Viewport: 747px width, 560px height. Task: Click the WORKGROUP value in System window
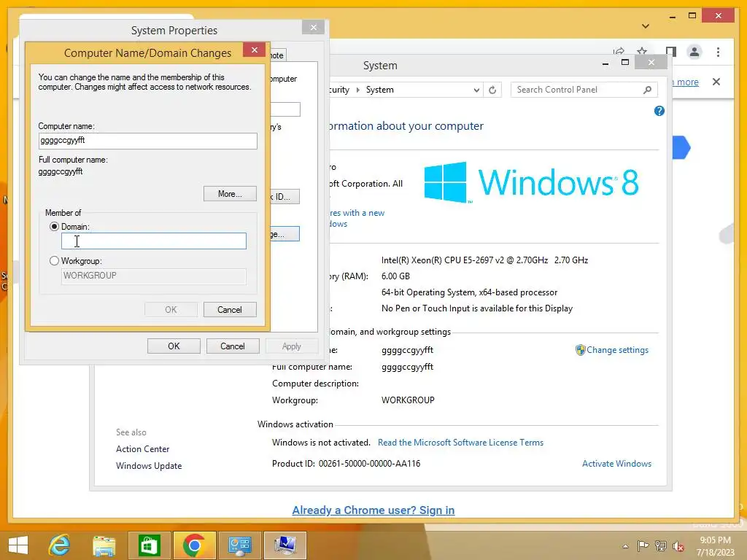click(x=408, y=400)
